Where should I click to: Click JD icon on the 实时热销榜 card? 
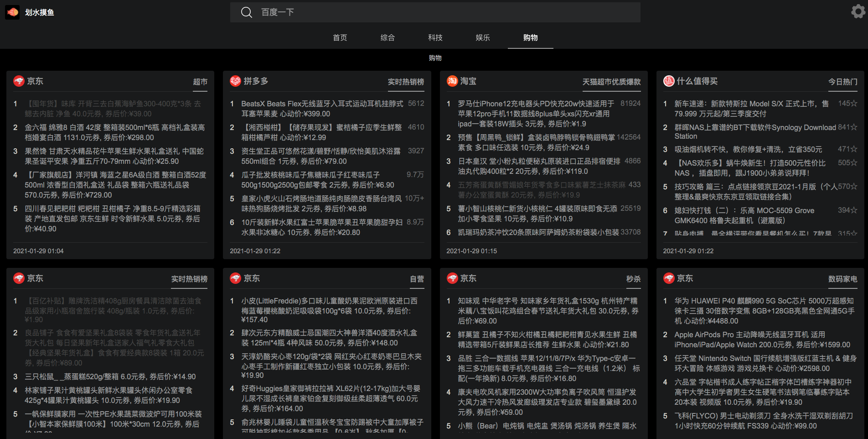pyautogui.click(x=19, y=278)
